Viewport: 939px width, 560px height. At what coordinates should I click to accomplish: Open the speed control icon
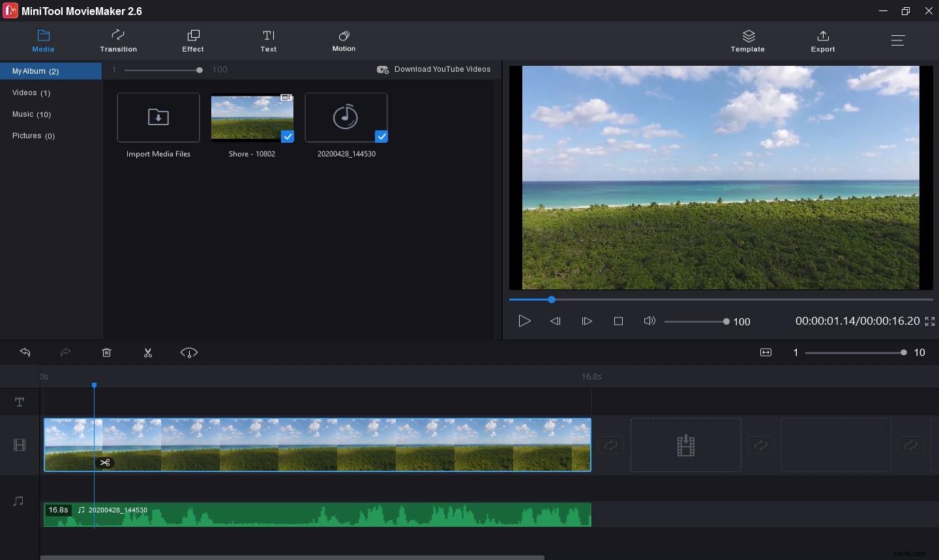[189, 353]
